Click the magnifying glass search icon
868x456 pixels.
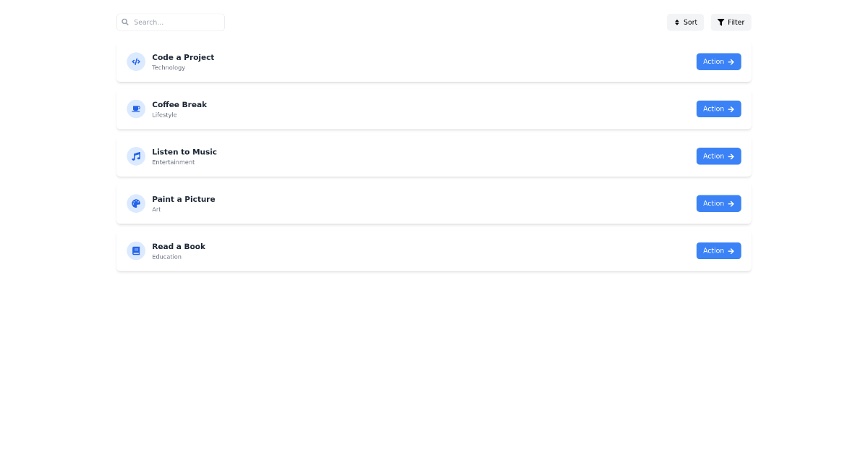(x=125, y=22)
